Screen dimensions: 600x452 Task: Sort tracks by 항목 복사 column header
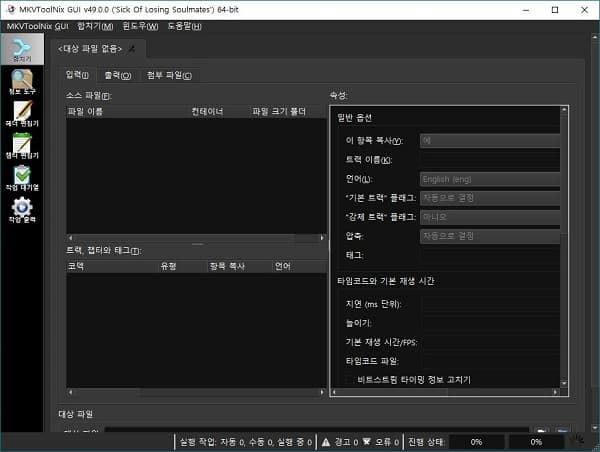(240, 266)
